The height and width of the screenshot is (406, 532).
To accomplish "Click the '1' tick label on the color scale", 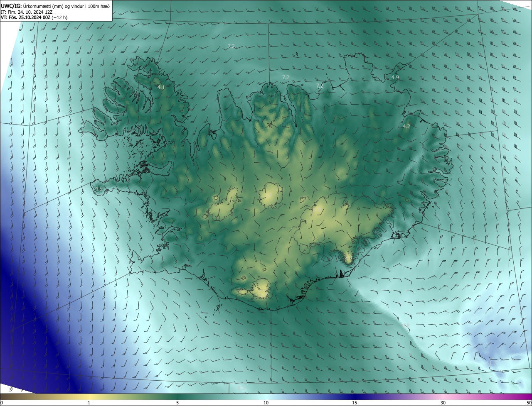I will pos(89,403).
